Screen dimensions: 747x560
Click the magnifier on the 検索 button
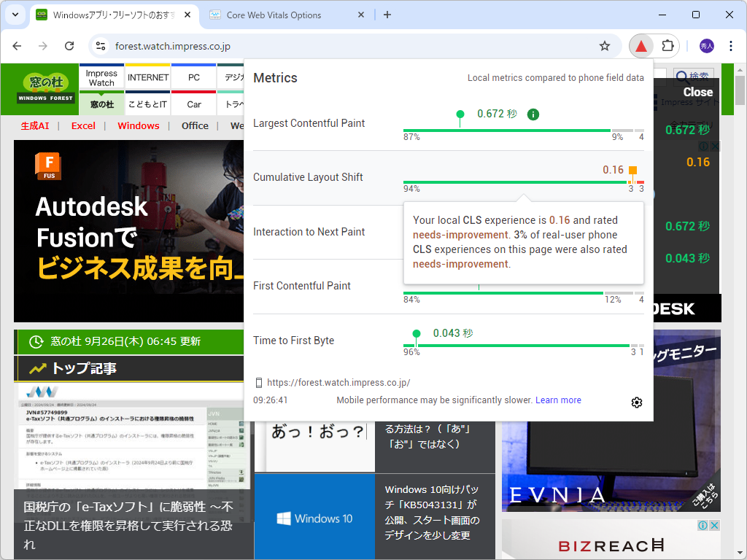pos(681,76)
